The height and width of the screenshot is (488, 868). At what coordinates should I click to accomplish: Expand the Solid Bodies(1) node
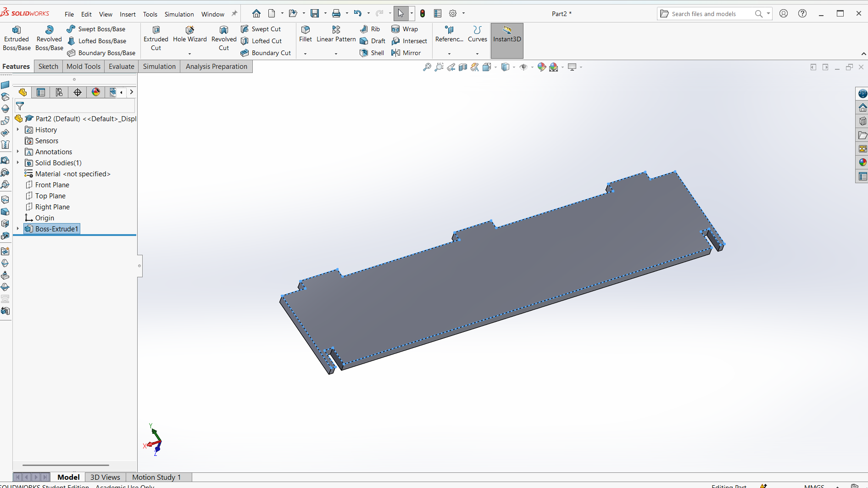point(18,163)
